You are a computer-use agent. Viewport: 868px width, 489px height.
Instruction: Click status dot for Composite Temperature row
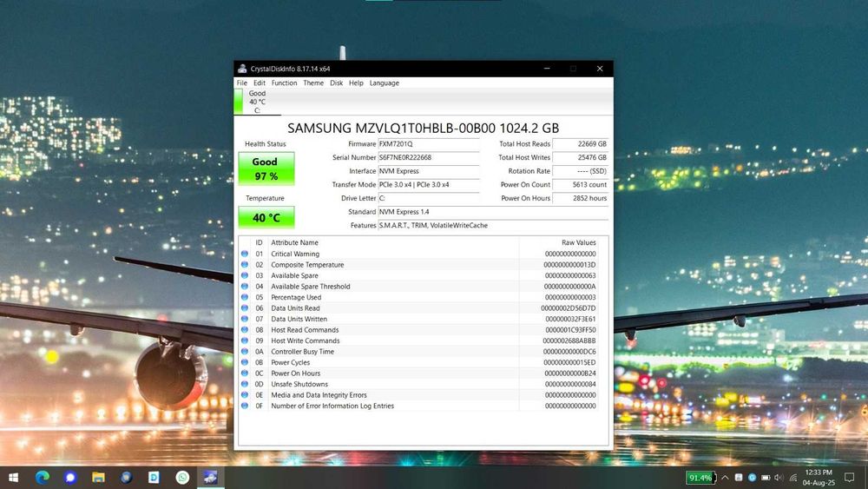[245, 265]
